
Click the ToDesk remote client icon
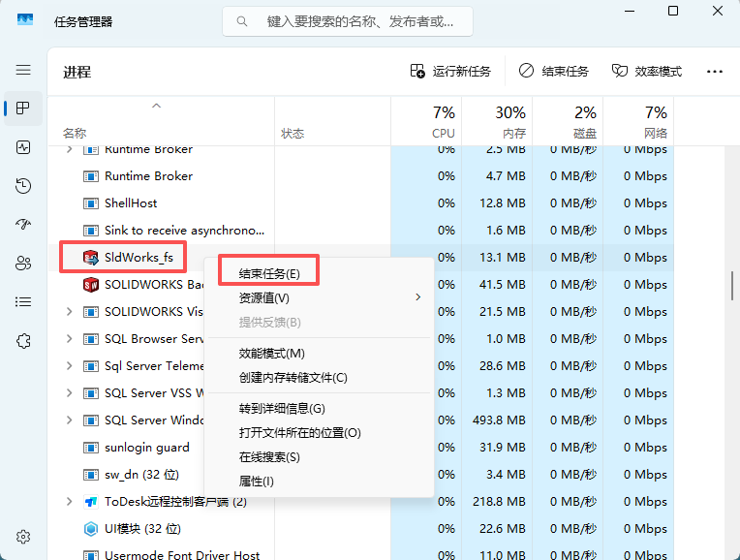[91, 502]
